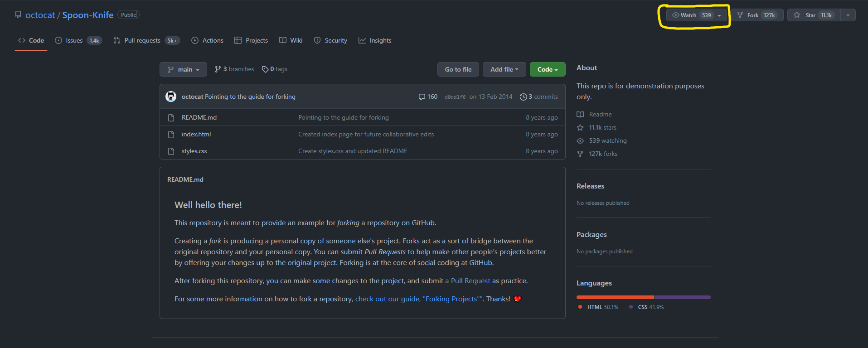Click the repository icon beside octocat
Screen dimensions: 868x348
click(18, 14)
